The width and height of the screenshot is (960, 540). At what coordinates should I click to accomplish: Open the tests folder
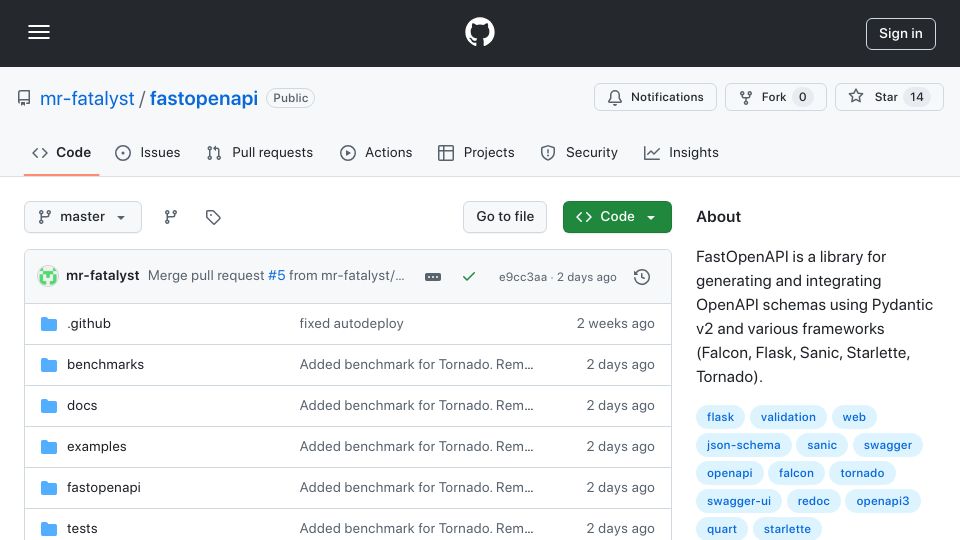pos(82,528)
